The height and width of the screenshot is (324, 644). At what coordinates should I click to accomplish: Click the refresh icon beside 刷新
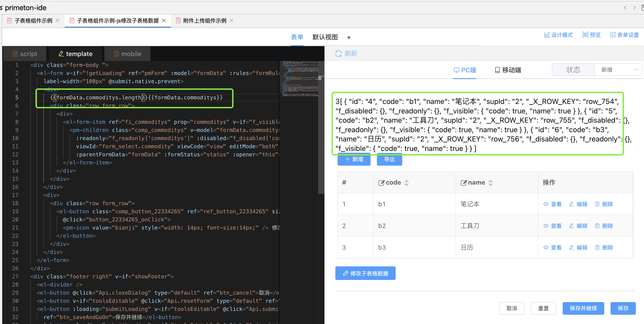(x=338, y=54)
